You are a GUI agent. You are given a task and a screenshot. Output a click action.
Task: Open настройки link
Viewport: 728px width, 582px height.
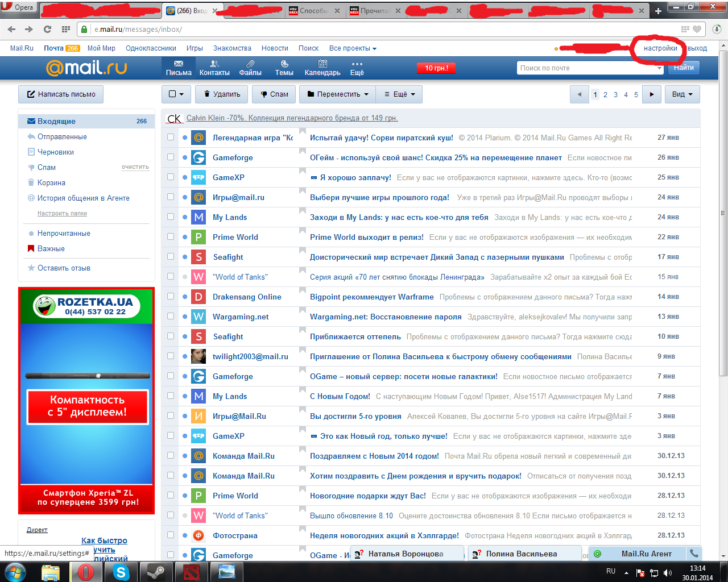(660, 48)
